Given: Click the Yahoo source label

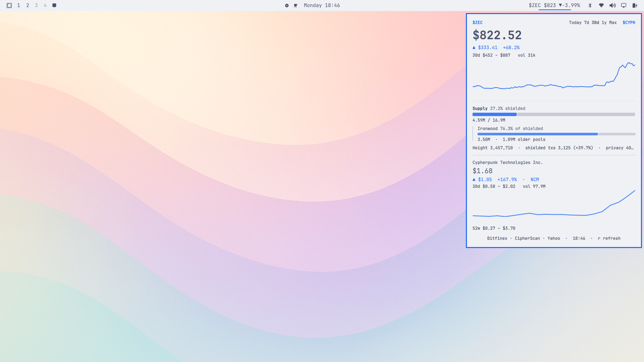Looking at the screenshot, I should [554, 238].
